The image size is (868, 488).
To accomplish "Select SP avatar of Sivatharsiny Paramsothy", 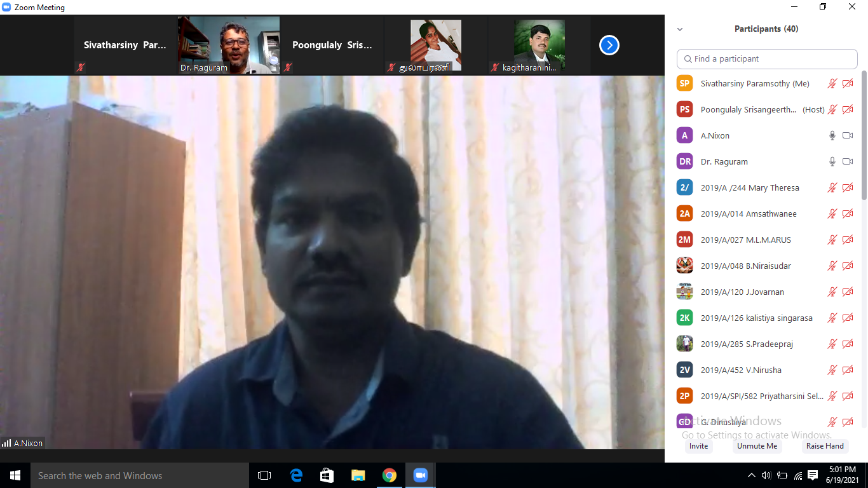I will point(684,83).
